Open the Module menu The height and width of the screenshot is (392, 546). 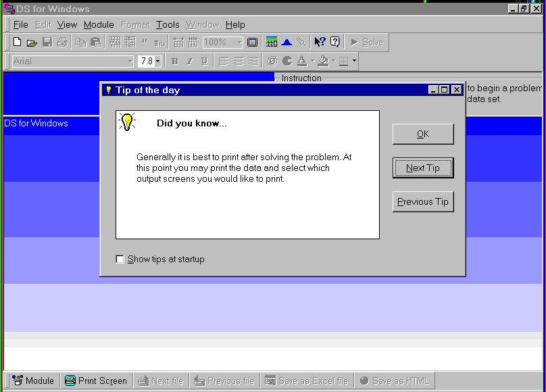99,25
